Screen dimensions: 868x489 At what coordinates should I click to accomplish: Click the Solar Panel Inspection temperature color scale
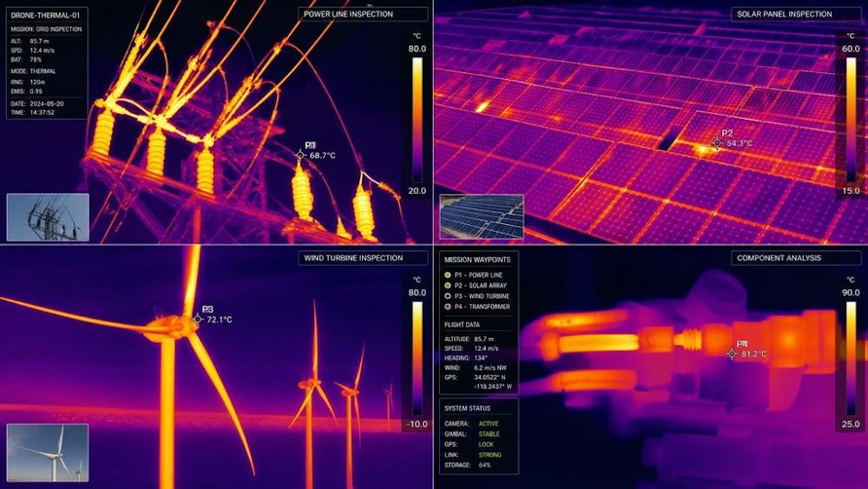tap(851, 120)
